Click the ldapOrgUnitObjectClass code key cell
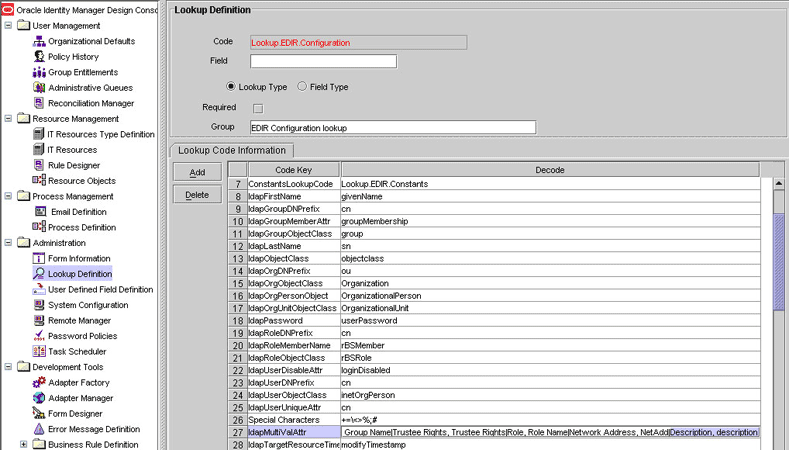Screen dimensions: 789x450 click(x=294, y=308)
